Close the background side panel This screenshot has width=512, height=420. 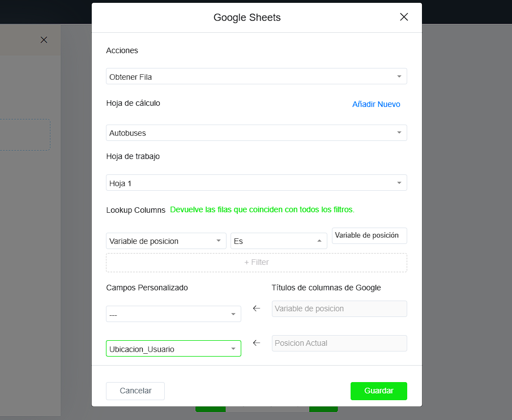point(44,40)
